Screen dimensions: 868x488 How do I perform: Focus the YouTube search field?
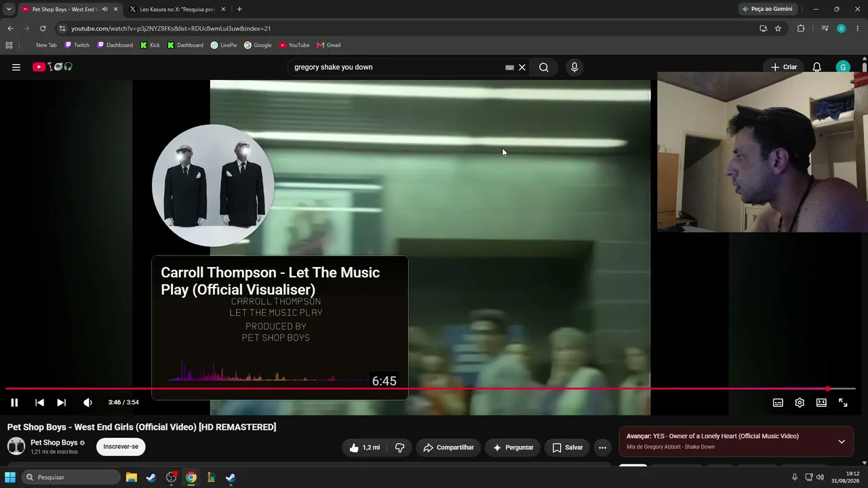[397, 67]
